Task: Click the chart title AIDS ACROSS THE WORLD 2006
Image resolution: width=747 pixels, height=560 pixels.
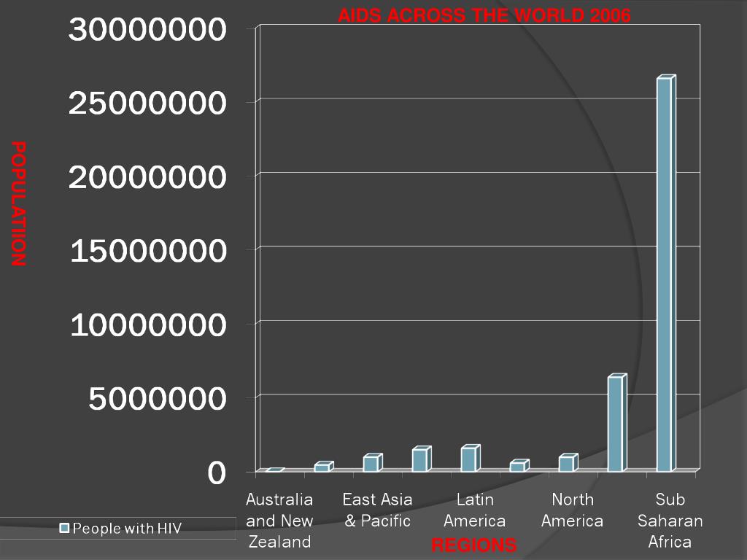Action: (484, 15)
